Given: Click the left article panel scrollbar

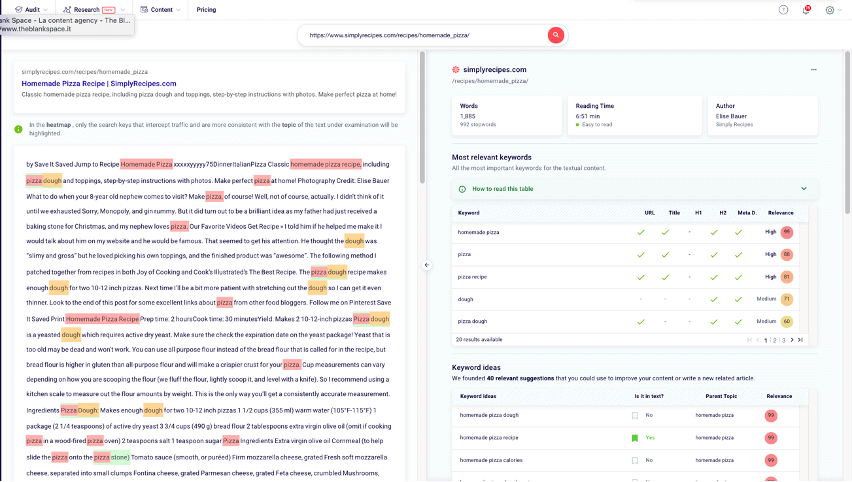Looking at the screenshot, I should click(x=422, y=117).
